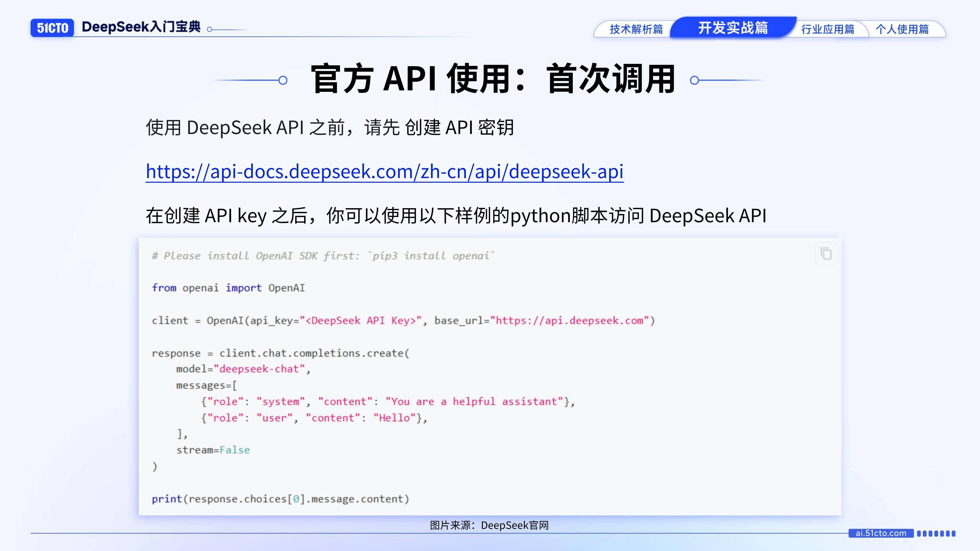Click the 51CTO logo badge
The height and width of the screenshot is (551, 980).
pyautogui.click(x=52, y=28)
